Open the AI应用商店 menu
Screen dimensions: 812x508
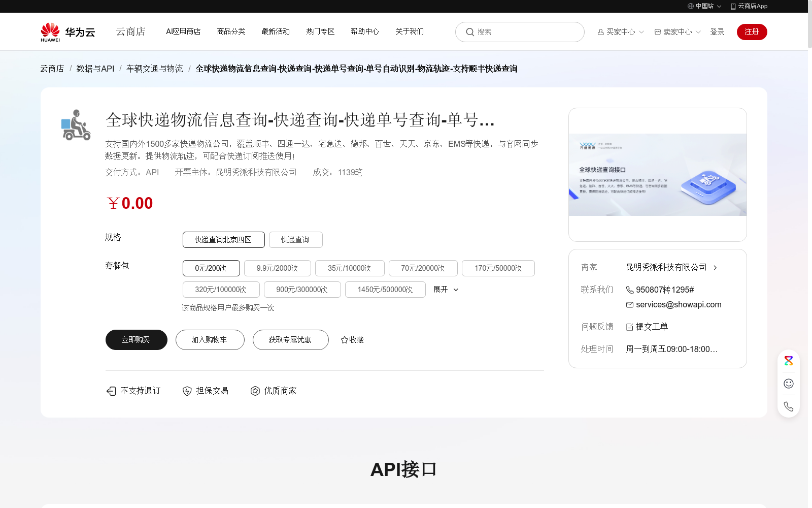pyautogui.click(x=183, y=31)
